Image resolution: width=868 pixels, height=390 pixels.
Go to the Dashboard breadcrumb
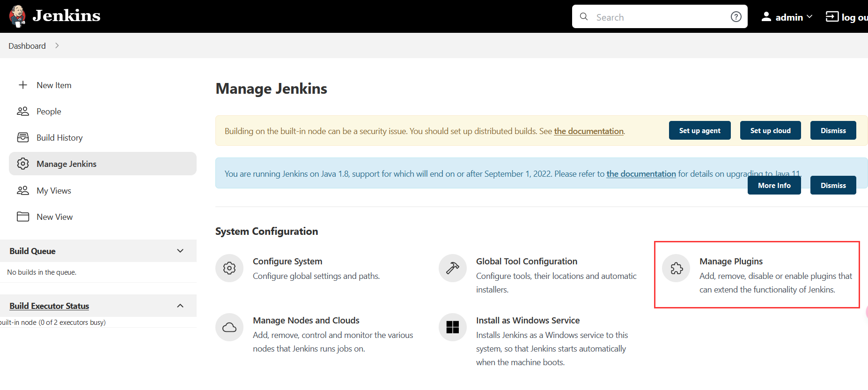27,46
